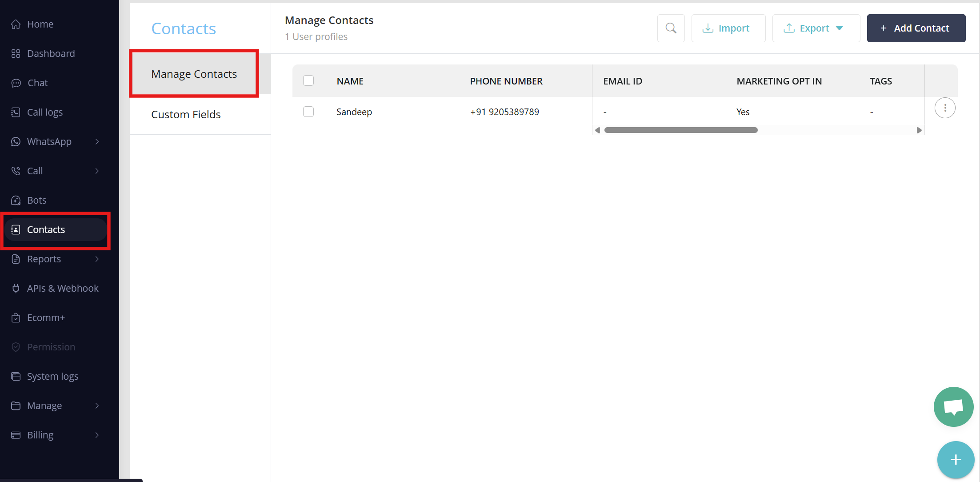Switch to the Custom Fields tab

pos(186,114)
